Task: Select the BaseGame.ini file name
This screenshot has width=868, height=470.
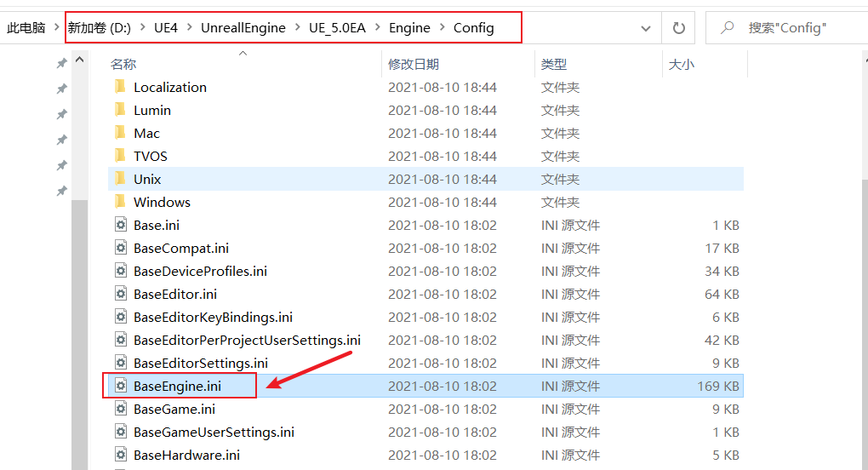Action: [174, 409]
